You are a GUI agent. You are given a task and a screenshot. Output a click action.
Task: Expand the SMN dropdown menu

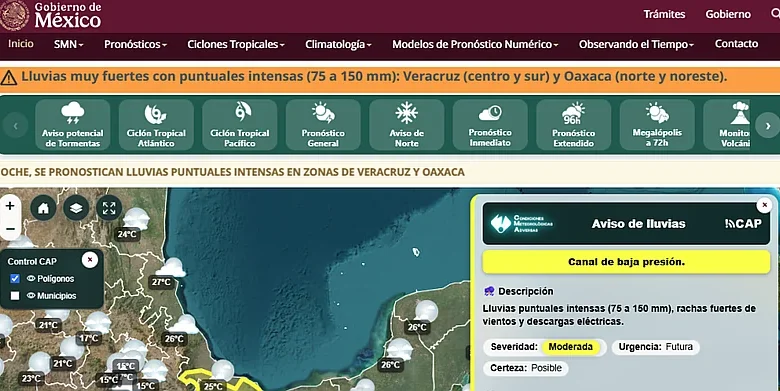[x=68, y=44]
